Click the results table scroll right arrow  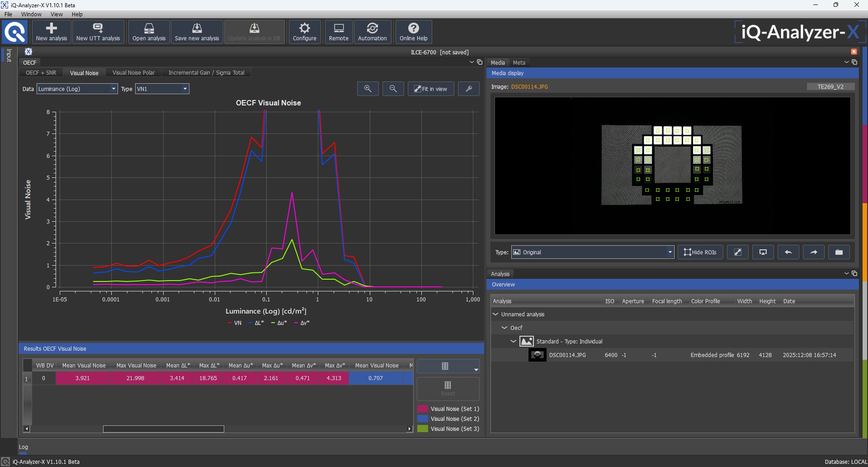tap(410, 429)
